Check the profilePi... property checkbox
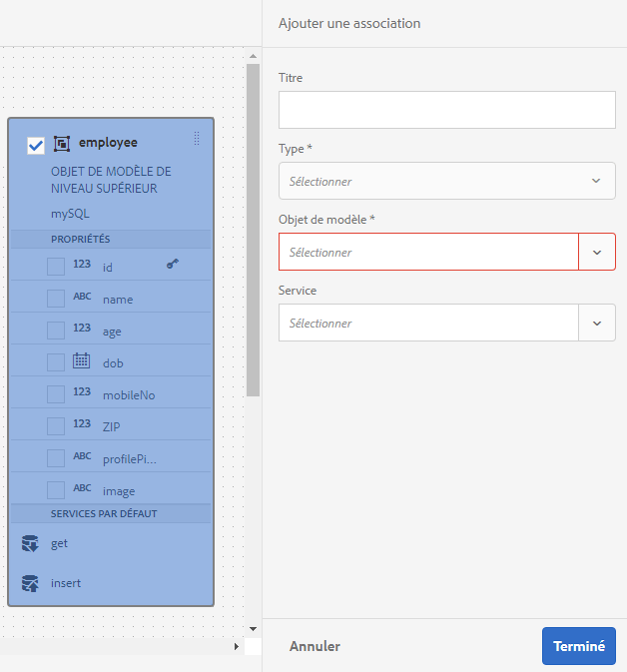The width and height of the screenshot is (627, 672). (56, 458)
